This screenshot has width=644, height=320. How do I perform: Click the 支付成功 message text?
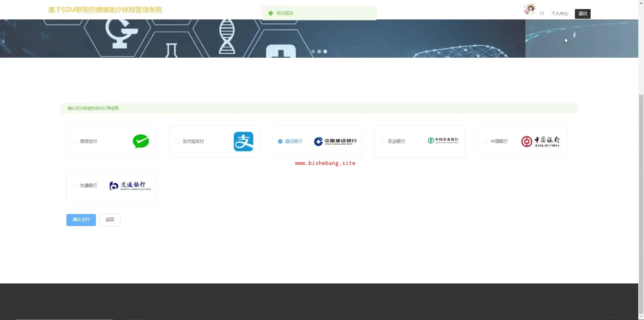[x=284, y=13]
